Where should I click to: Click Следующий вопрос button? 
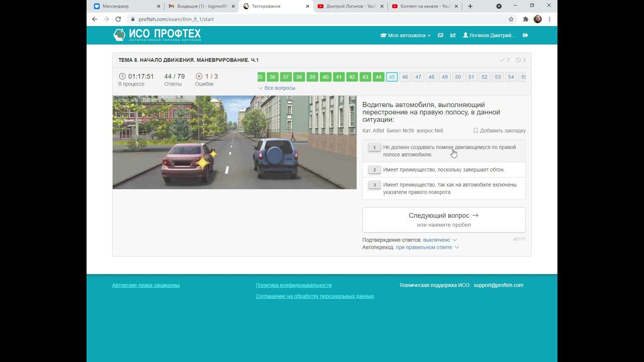[x=444, y=220]
